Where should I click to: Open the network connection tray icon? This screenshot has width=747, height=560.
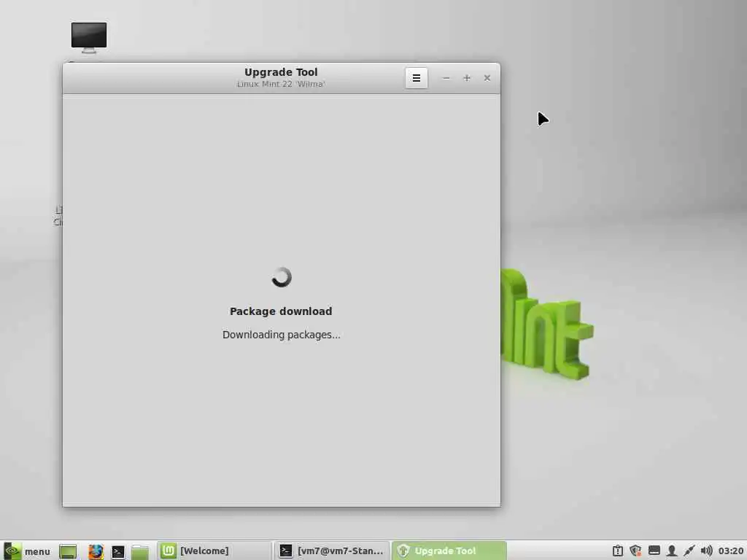pos(689,551)
